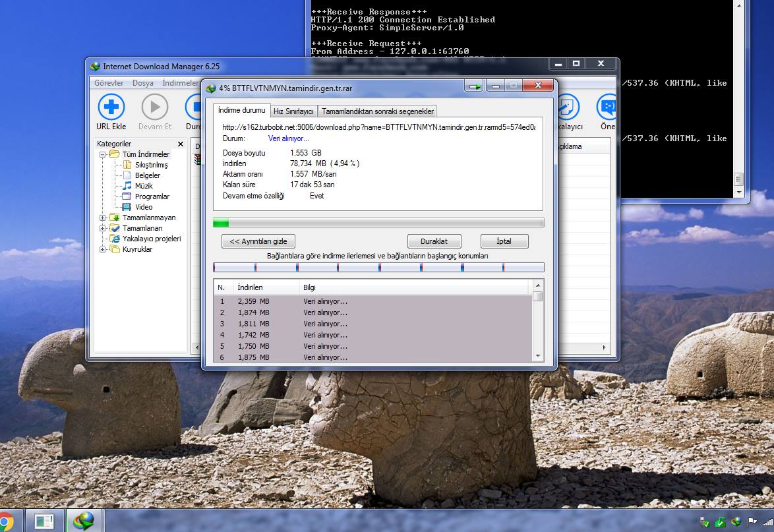Click the İptal button

(x=504, y=241)
